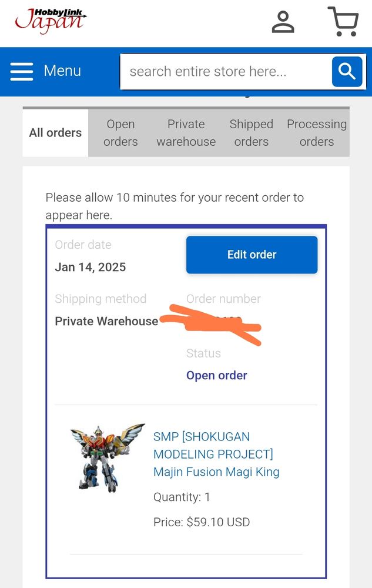
Task: Select the All orders tab
Action: tap(55, 133)
